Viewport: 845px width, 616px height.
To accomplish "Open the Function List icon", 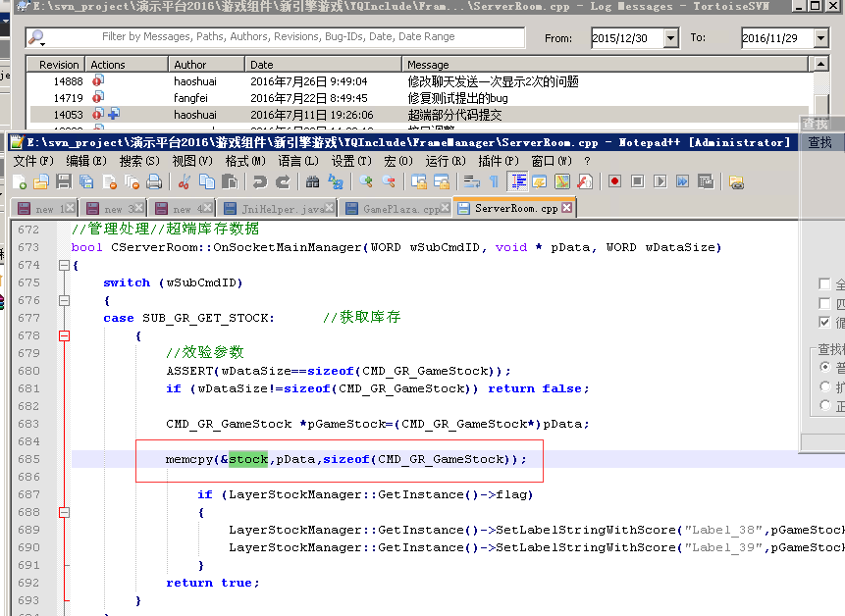I will tap(585, 182).
